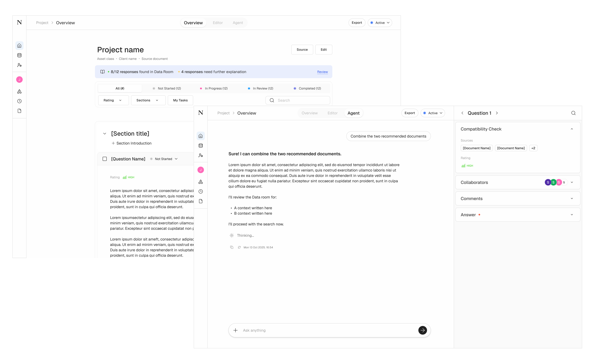This screenshot has height=364, width=601.
Task: Click the home icon in left sidebar
Action: pyautogui.click(x=20, y=46)
